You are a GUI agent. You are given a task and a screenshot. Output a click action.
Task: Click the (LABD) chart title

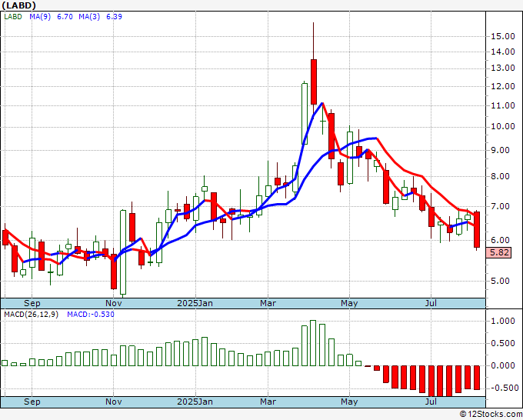(18, 5)
